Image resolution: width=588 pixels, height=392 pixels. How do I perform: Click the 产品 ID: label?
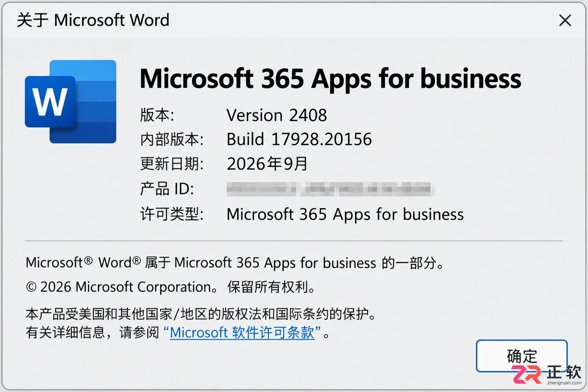pos(167,189)
